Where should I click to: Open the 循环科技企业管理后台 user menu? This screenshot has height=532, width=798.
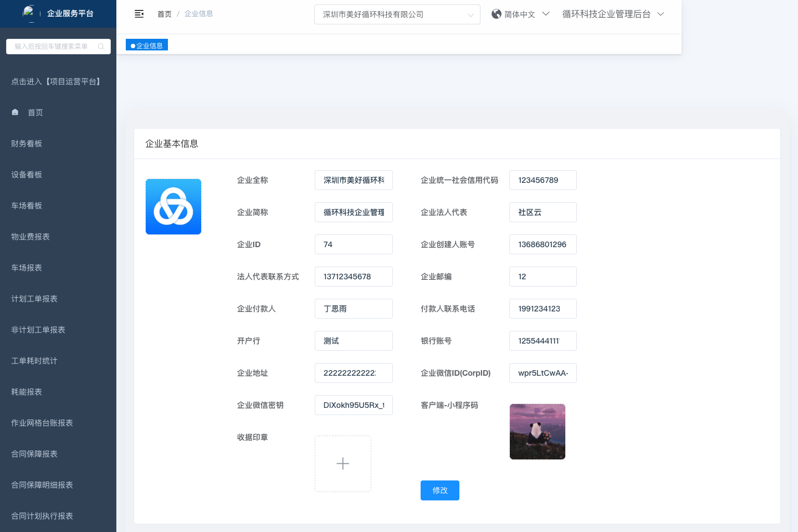pyautogui.click(x=612, y=14)
